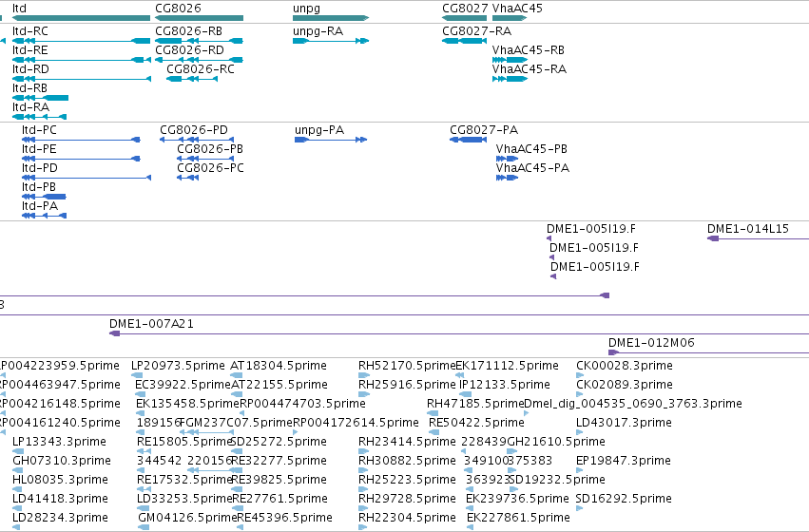
Task: Select EST HL08035.3prime
Action: coord(60,480)
